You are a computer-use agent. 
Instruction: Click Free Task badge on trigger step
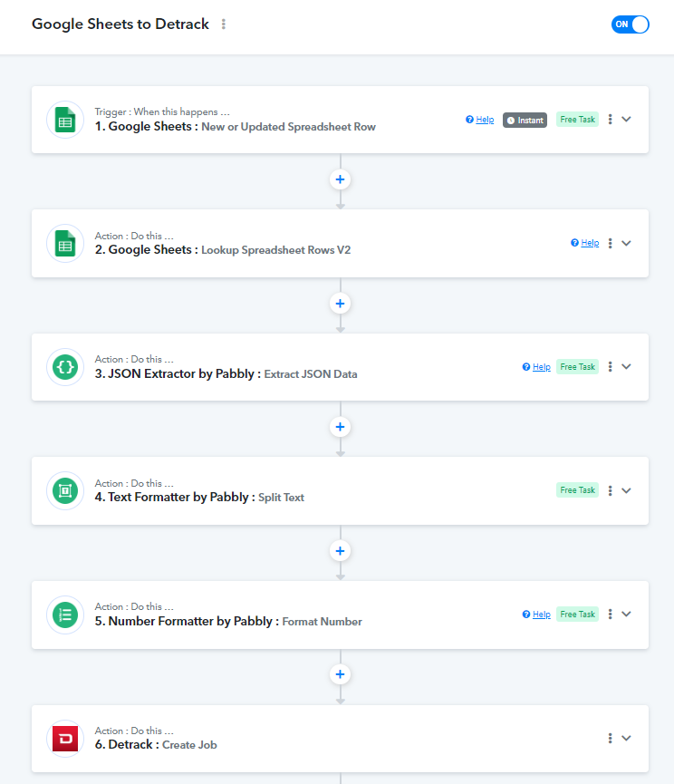pyautogui.click(x=578, y=120)
